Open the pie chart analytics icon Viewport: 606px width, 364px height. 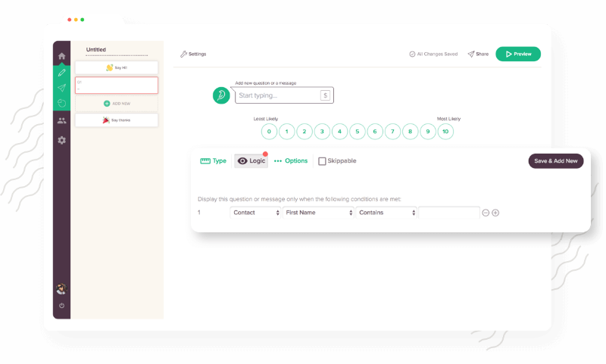[61, 103]
